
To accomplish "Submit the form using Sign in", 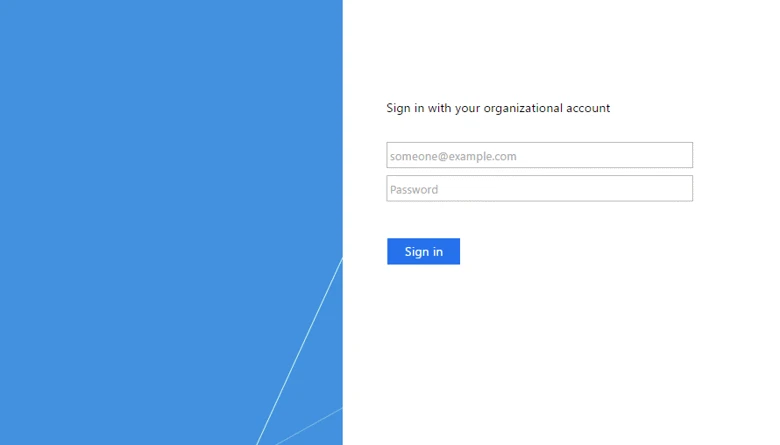I will [423, 251].
